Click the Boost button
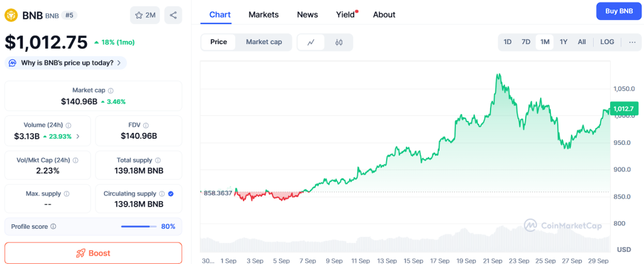The width and height of the screenshot is (644, 264). pyautogui.click(x=93, y=253)
